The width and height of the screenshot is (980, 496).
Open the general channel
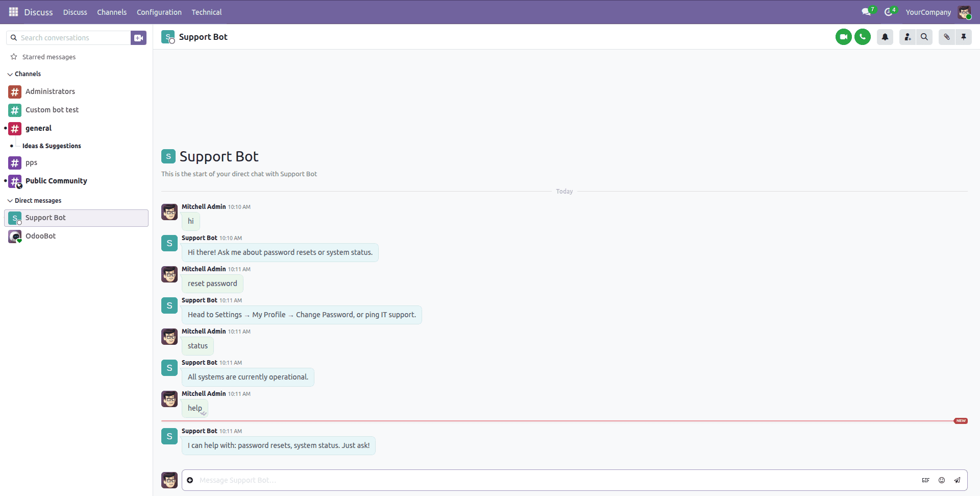tap(76, 128)
